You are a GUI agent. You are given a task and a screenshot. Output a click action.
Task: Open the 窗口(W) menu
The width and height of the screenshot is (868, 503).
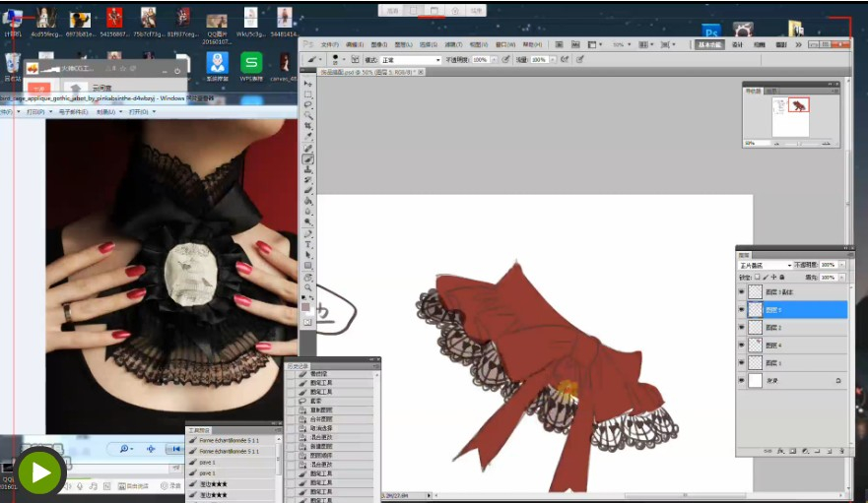click(x=504, y=45)
